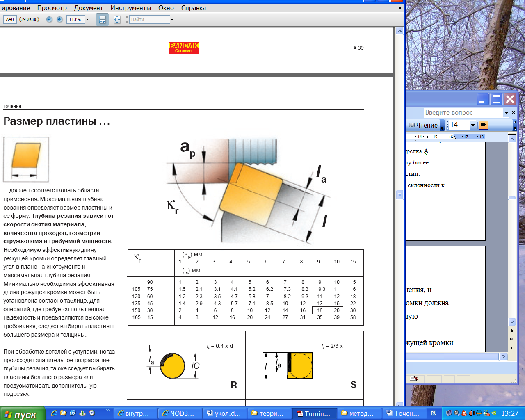The height and width of the screenshot is (420, 525).
Task: Click the folder icon in quick launch
Action: pos(63,413)
